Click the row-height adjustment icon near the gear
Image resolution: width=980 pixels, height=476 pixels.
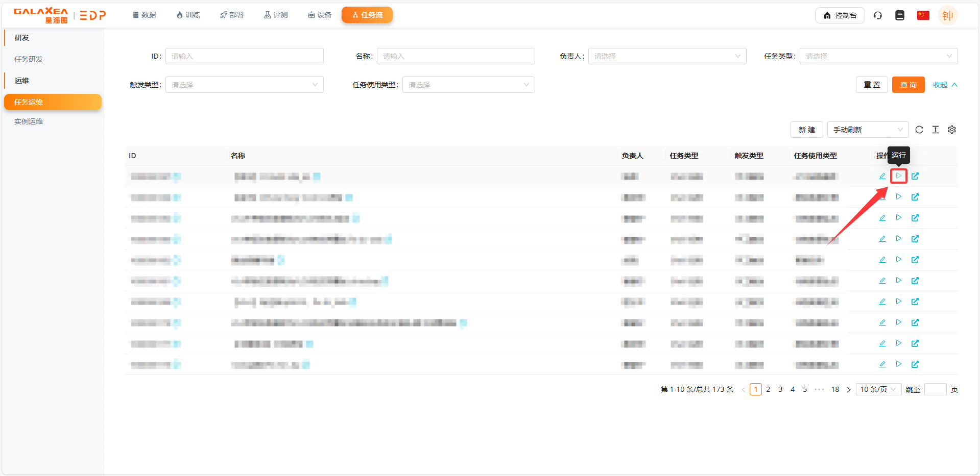[936, 130]
